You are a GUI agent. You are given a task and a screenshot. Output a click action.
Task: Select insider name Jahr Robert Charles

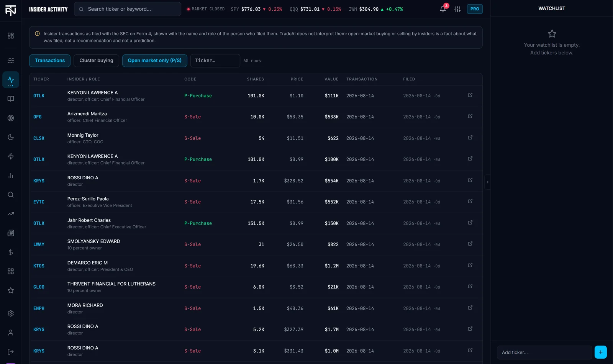point(89,220)
